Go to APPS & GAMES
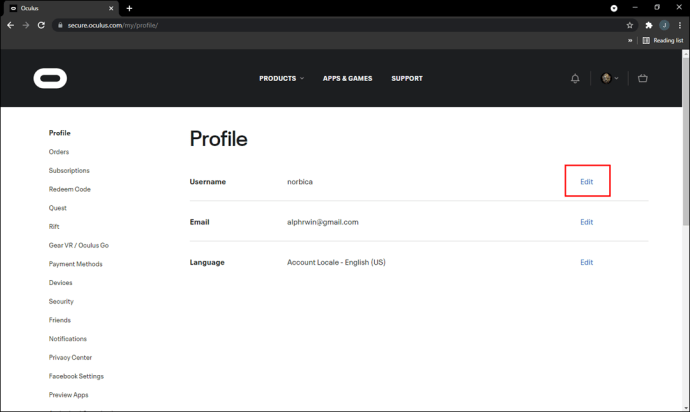 pos(347,78)
